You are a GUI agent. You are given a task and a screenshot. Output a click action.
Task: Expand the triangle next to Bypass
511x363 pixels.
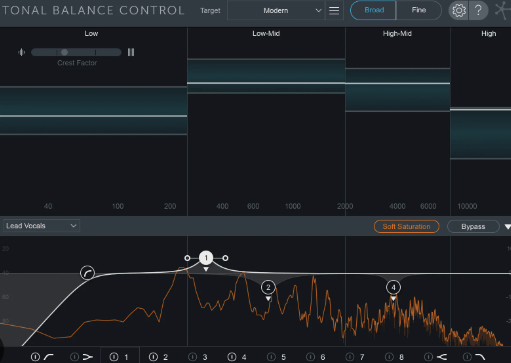(507, 227)
